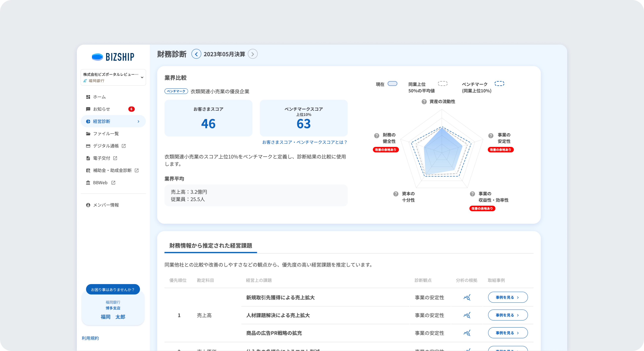
Task: Click 事例を見る for 新規取引先獲得による売上拡大
Action: pyautogui.click(x=508, y=297)
